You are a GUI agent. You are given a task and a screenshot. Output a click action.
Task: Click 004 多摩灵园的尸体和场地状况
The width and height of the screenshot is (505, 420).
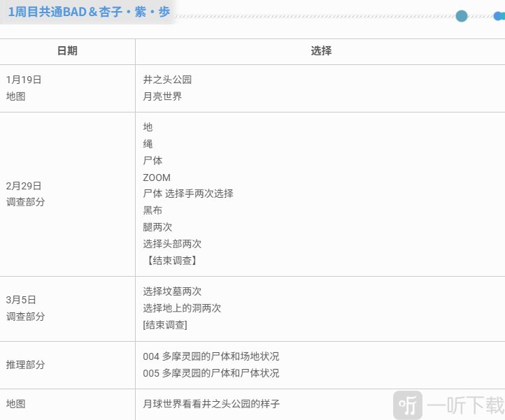[211, 356]
